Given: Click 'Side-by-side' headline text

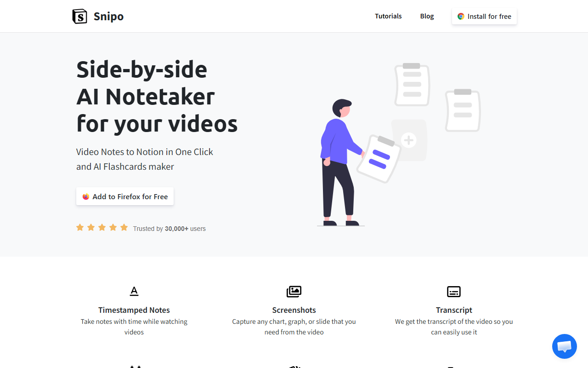Looking at the screenshot, I should 142,69.
